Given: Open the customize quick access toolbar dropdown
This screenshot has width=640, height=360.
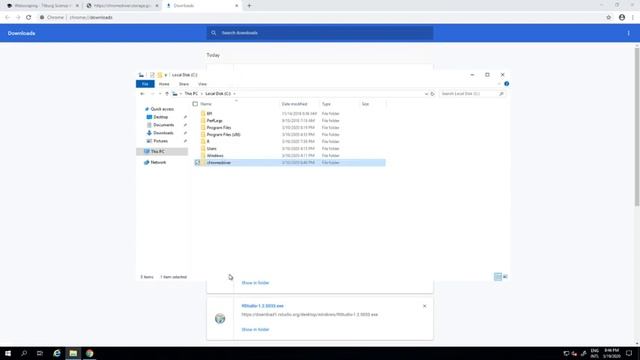Looking at the screenshot, I should pyautogui.click(x=166, y=75).
